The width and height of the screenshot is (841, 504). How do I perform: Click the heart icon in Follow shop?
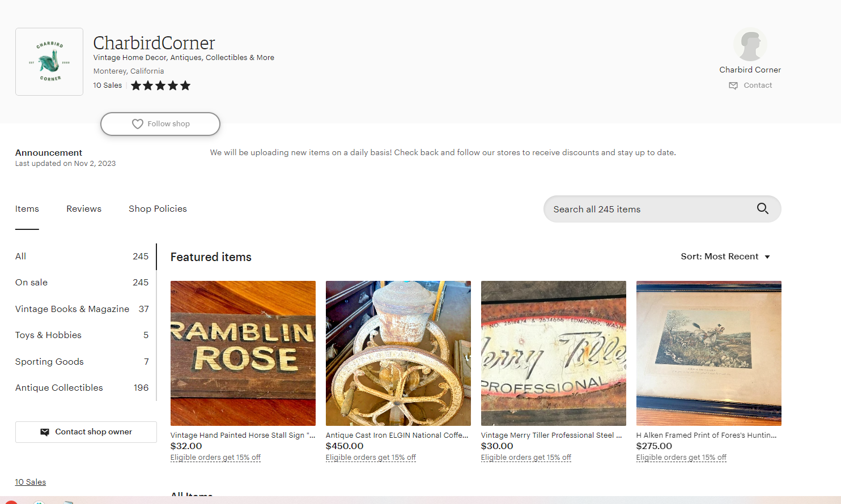click(138, 124)
